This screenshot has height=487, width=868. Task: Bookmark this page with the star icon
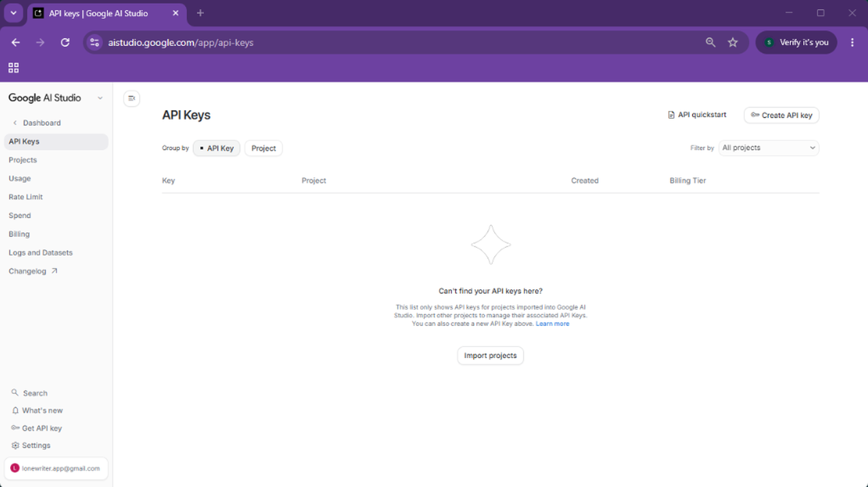(x=733, y=42)
